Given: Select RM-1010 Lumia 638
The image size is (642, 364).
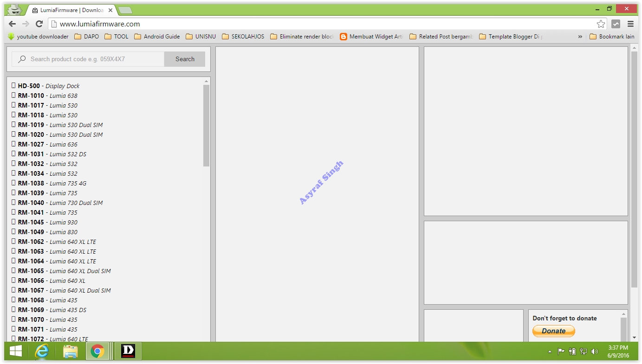Looking at the screenshot, I should (45, 96).
